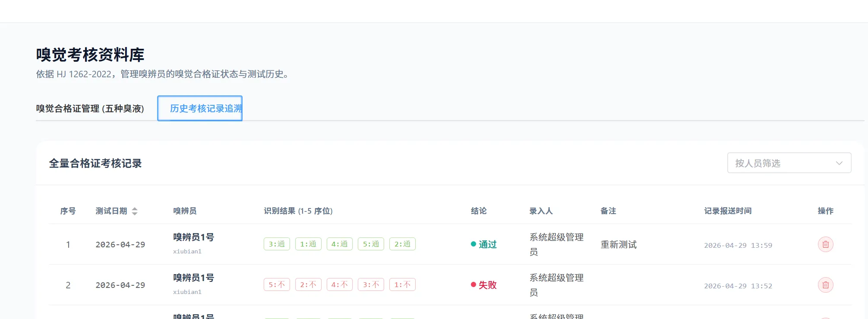Click the green 2:通 result tag

coord(402,244)
